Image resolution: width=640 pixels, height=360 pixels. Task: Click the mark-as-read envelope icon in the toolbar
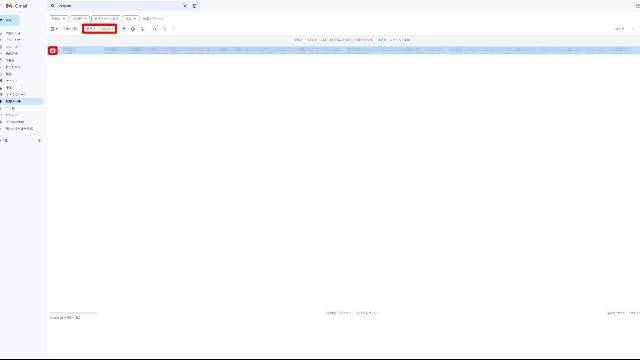(124, 29)
